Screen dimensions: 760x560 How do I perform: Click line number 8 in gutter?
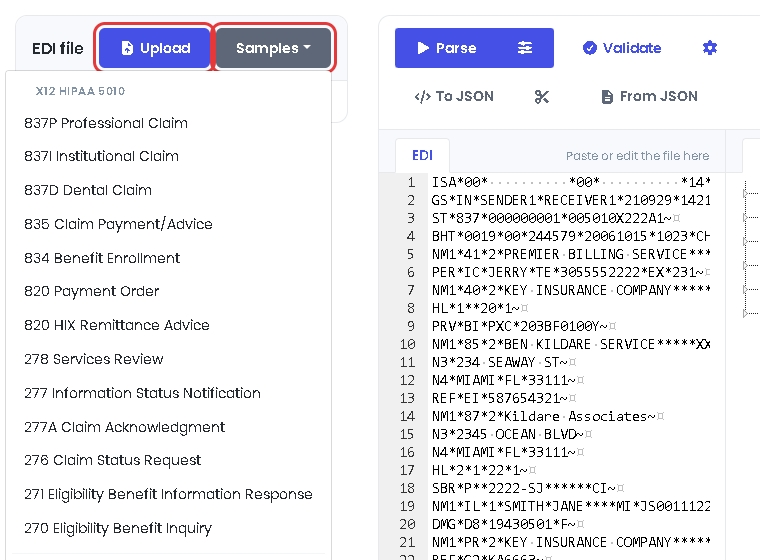pyautogui.click(x=411, y=308)
